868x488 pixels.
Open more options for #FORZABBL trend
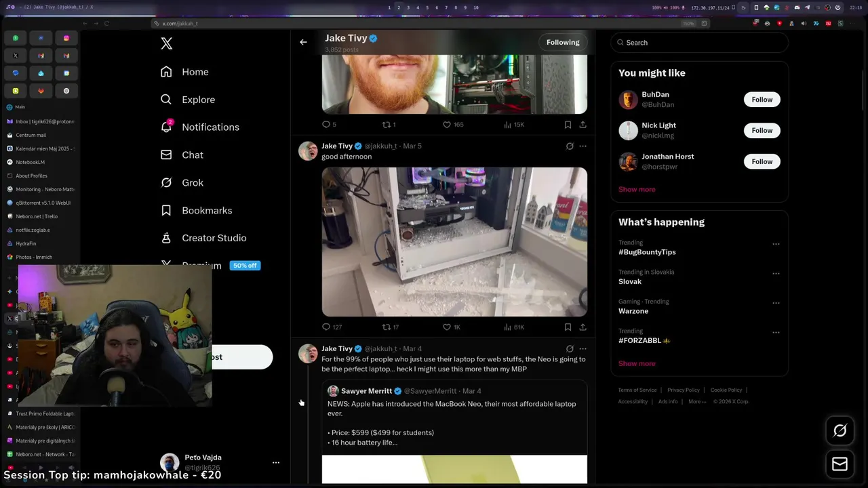776,333
